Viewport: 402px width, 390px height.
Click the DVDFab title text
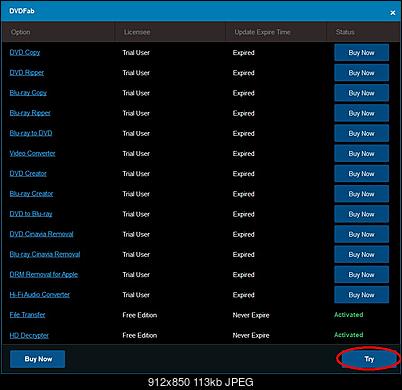(x=22, y=11)
